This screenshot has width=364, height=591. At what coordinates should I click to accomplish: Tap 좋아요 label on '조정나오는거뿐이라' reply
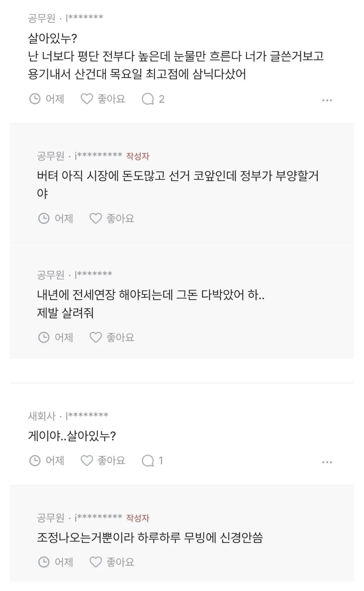pos(120,562)
